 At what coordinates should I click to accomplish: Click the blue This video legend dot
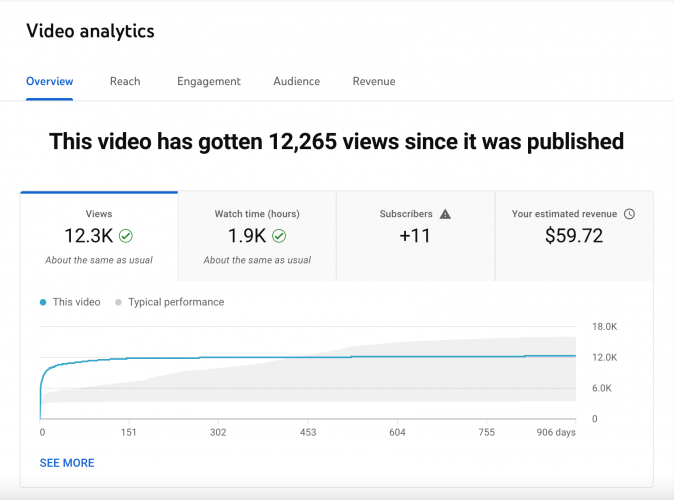[x=43, y=302]
